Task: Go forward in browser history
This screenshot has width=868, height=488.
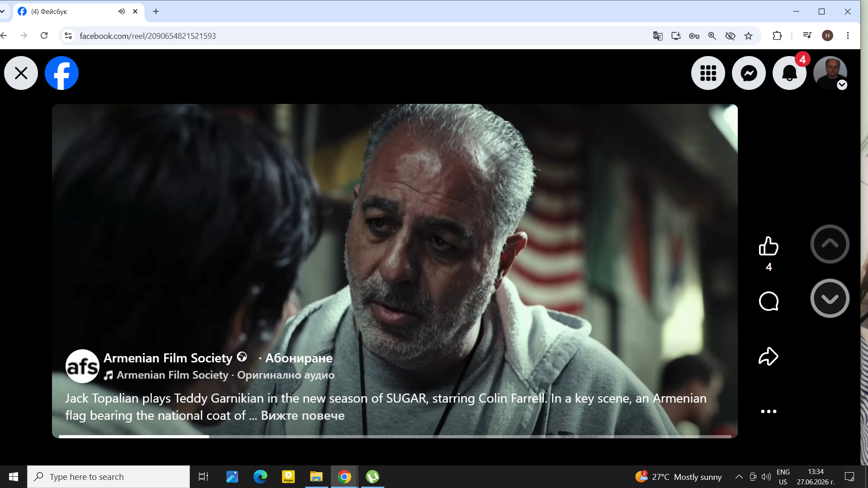Action: coord(24,36)
